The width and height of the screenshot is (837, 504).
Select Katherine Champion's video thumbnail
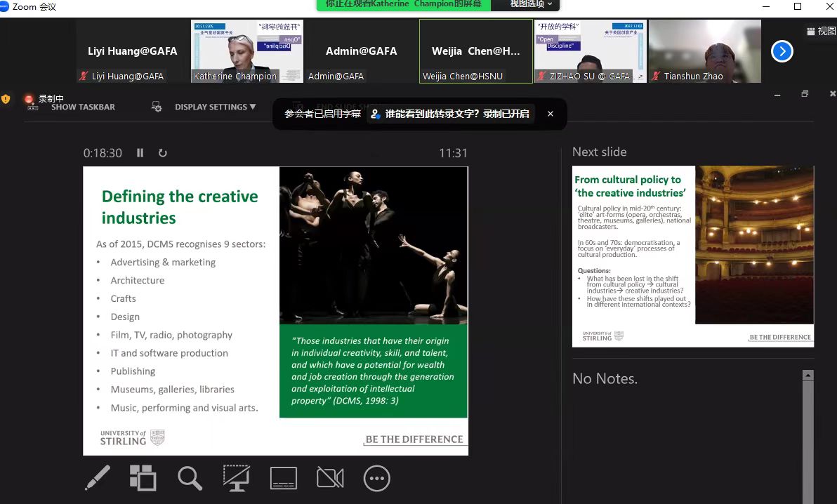pos(247,51)
